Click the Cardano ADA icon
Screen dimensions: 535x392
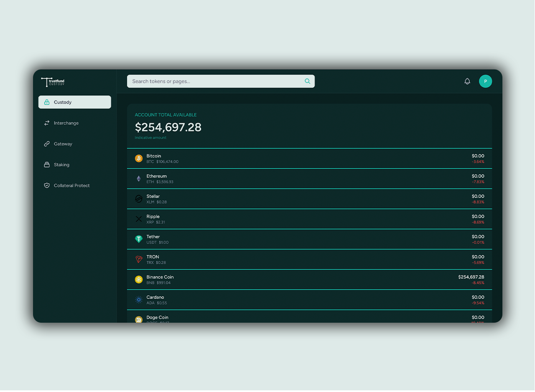(139, 300)
